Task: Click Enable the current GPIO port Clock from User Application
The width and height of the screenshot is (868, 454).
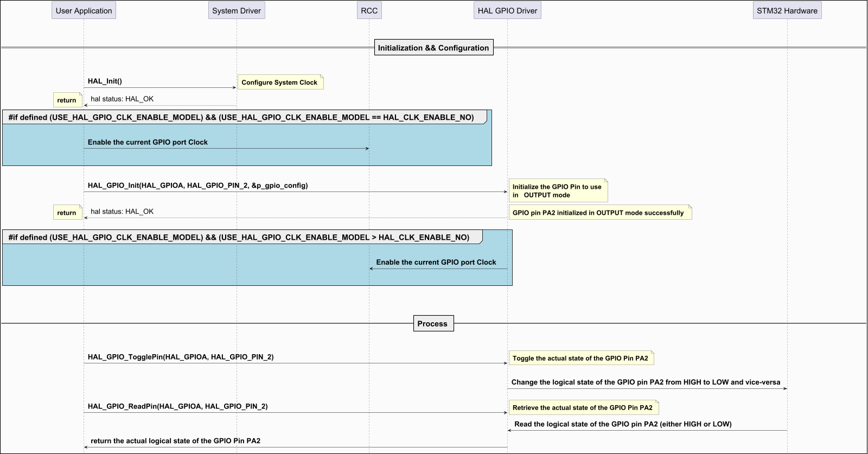Action: 148,142
